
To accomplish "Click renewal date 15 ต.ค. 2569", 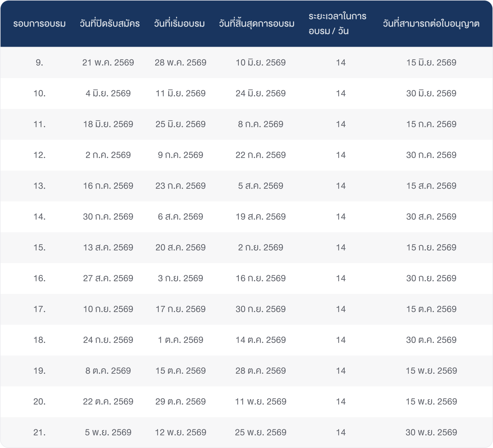I will pyautogui.click(x=431, y=309).
